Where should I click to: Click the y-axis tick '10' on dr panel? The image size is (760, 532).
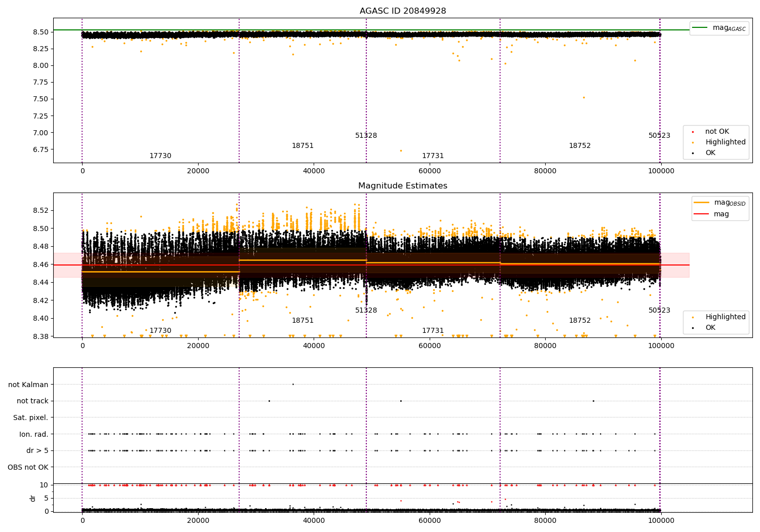click(x=44, y=485)
